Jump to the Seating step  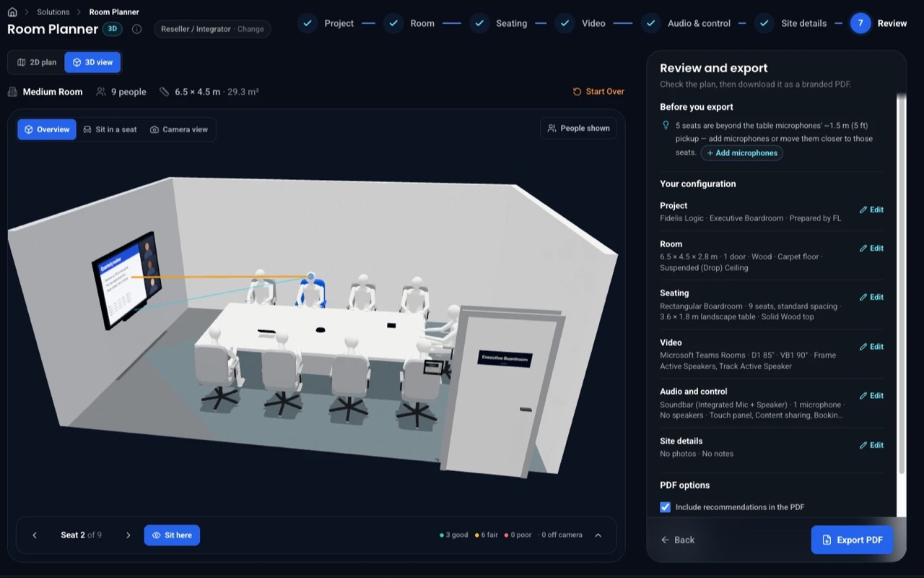511,23
